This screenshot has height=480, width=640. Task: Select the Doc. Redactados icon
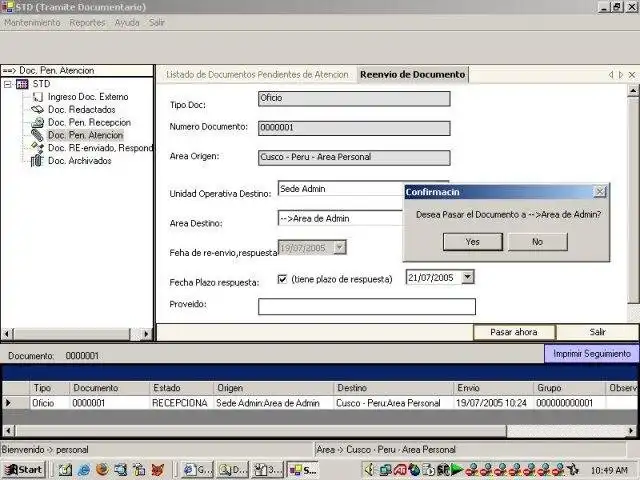click(37, 109)
